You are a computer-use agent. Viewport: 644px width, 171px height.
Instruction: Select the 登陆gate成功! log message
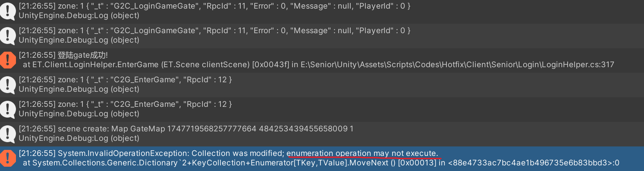tap(63, 55)
